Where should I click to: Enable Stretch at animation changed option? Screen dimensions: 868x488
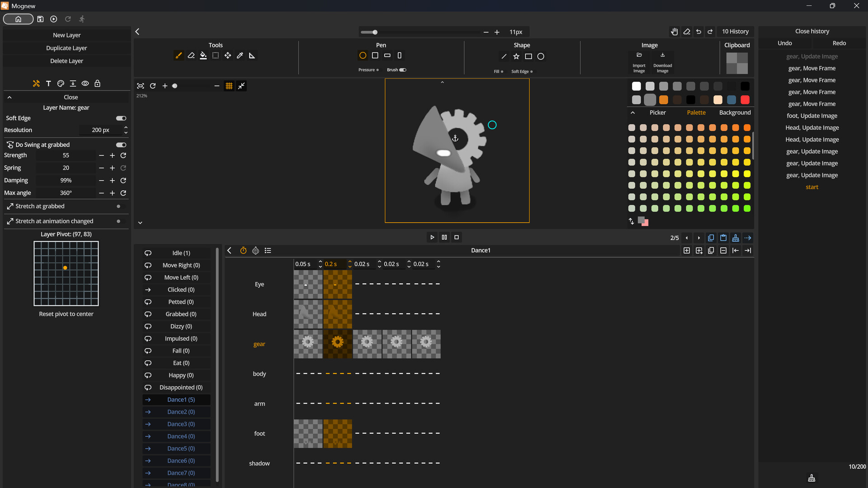[118, 221]
